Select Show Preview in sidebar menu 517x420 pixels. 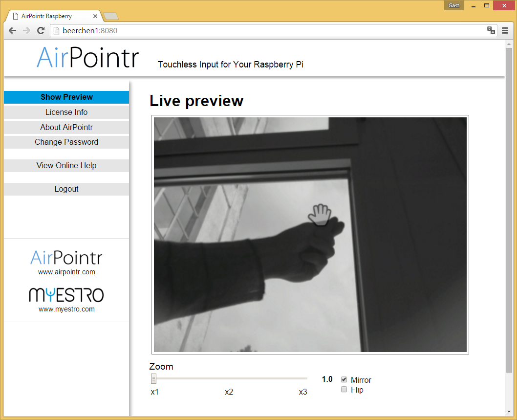pyautogui.click(x=66, y=97)
